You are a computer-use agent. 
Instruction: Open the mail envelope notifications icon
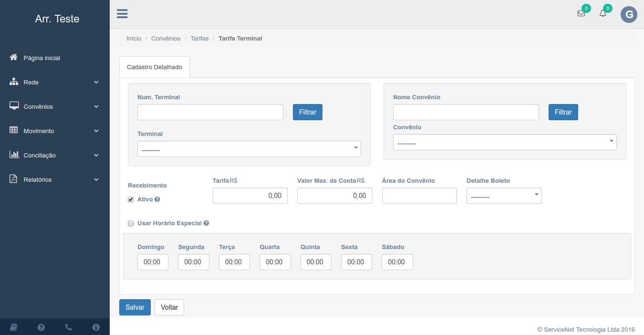(581, 14)
